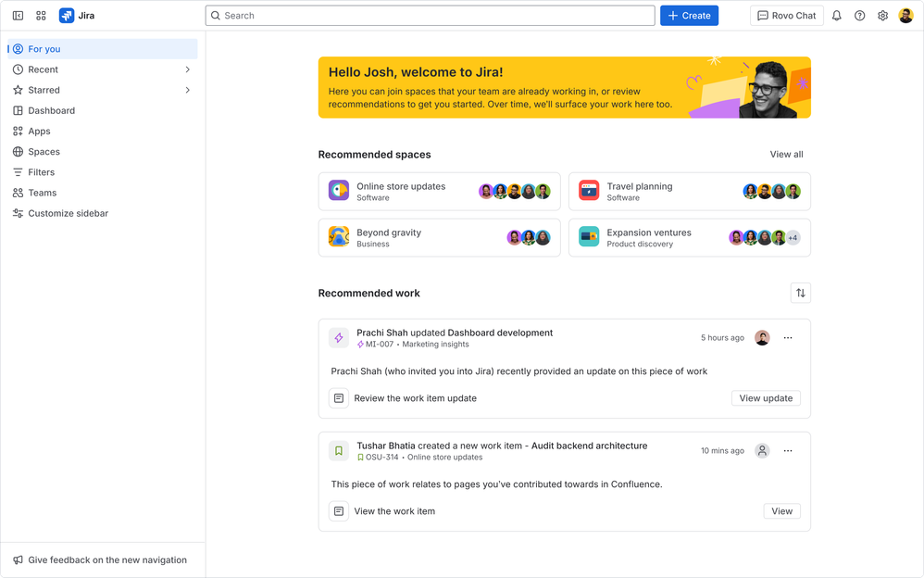The height and width of the screenshot is (578, 924).
Task: Expand the Recent chevron arrow
Action: (187, 69)
